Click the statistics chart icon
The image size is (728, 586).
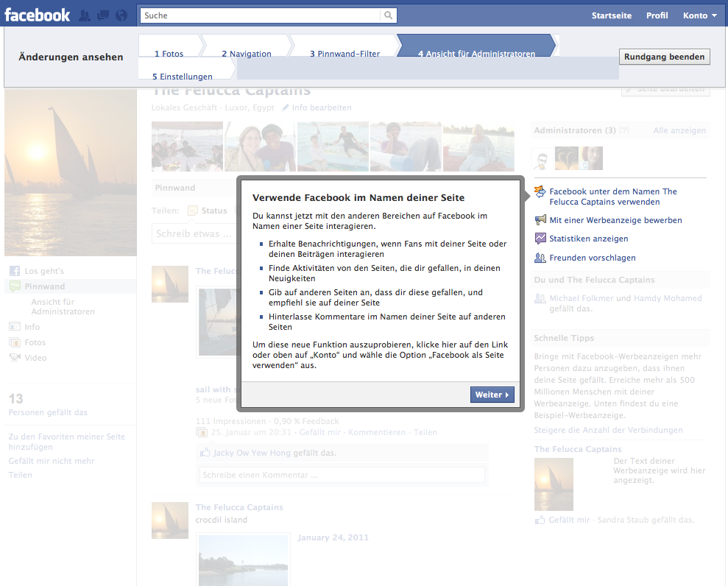540,239
